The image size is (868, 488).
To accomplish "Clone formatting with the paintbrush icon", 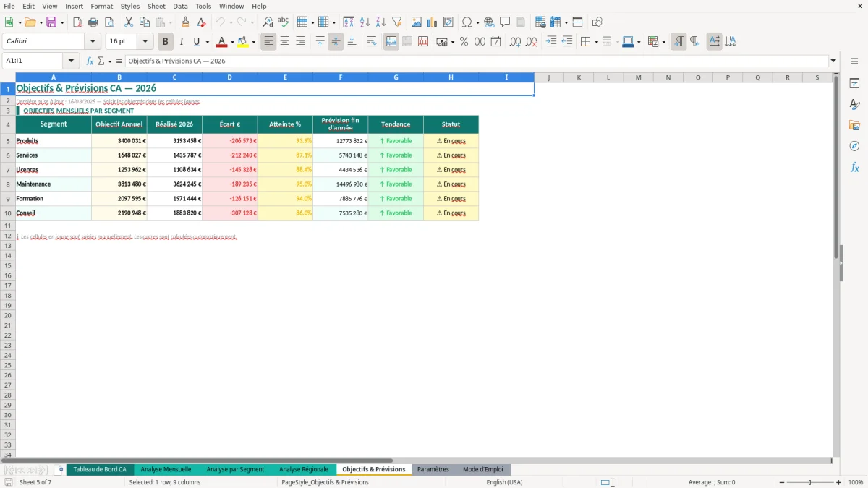I will 186,22.
